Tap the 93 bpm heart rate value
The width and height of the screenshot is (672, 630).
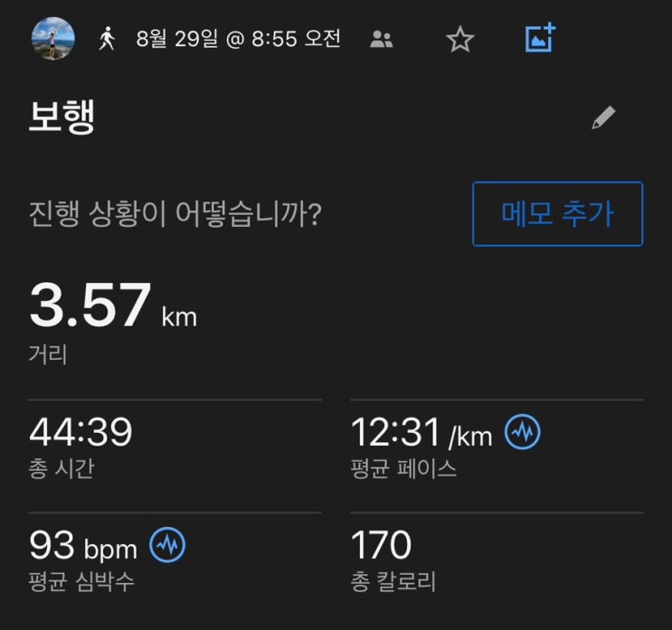83,546
